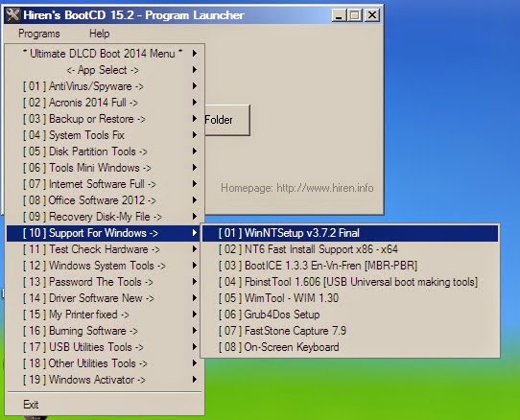Screen dimensions: 520x420
Task: Open Windows Activator category
Action: tap(104, 379)
